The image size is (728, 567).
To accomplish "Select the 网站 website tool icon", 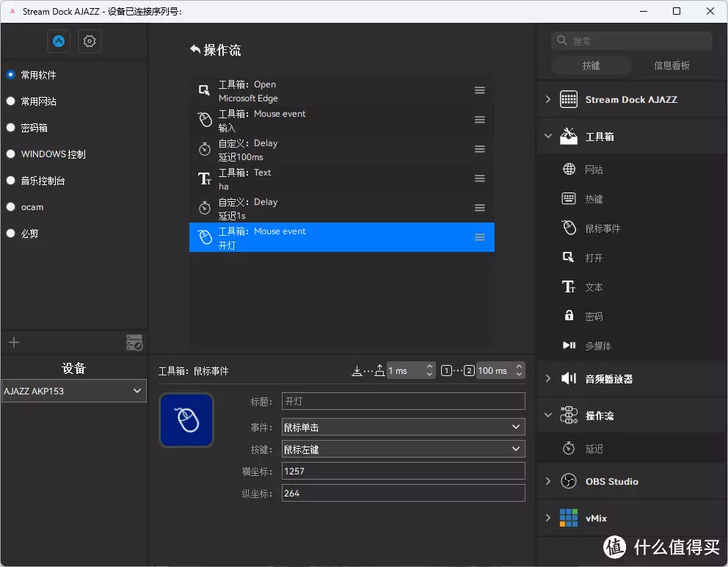I will pyautogui.click(x=569, y=170).
